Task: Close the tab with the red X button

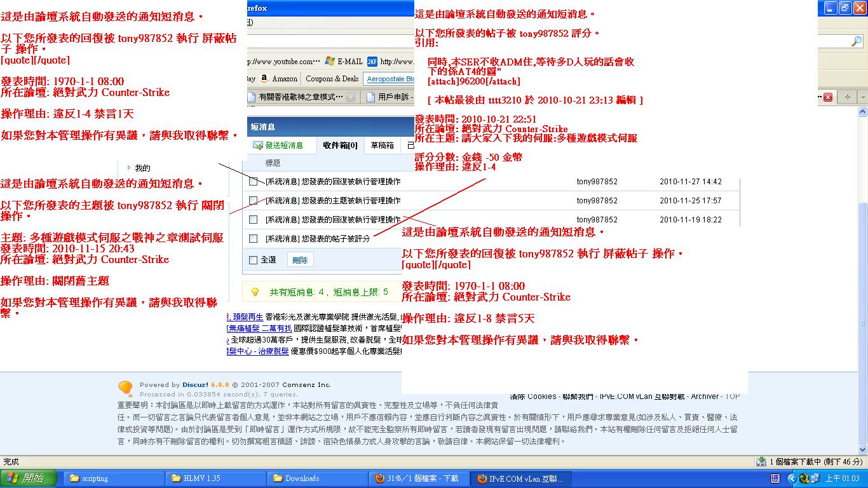Action: click(828, 97)
